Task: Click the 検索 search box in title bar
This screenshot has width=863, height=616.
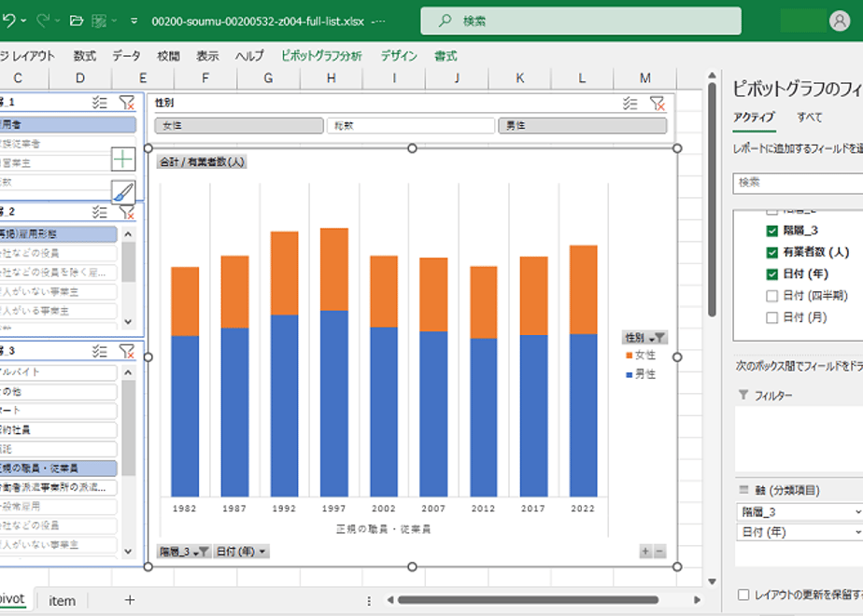Action: (581, 21)
